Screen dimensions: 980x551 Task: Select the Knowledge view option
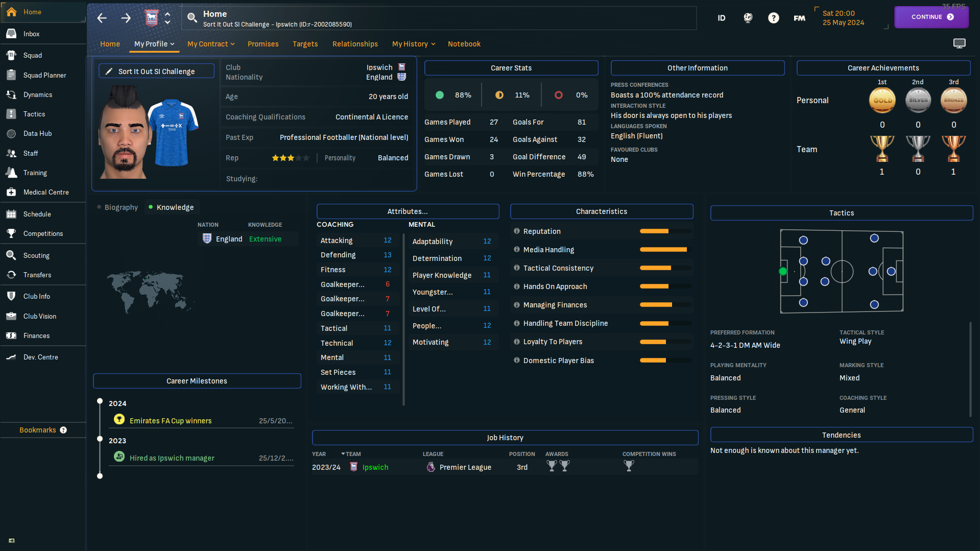pyautogui.click(x=171, y=207)
